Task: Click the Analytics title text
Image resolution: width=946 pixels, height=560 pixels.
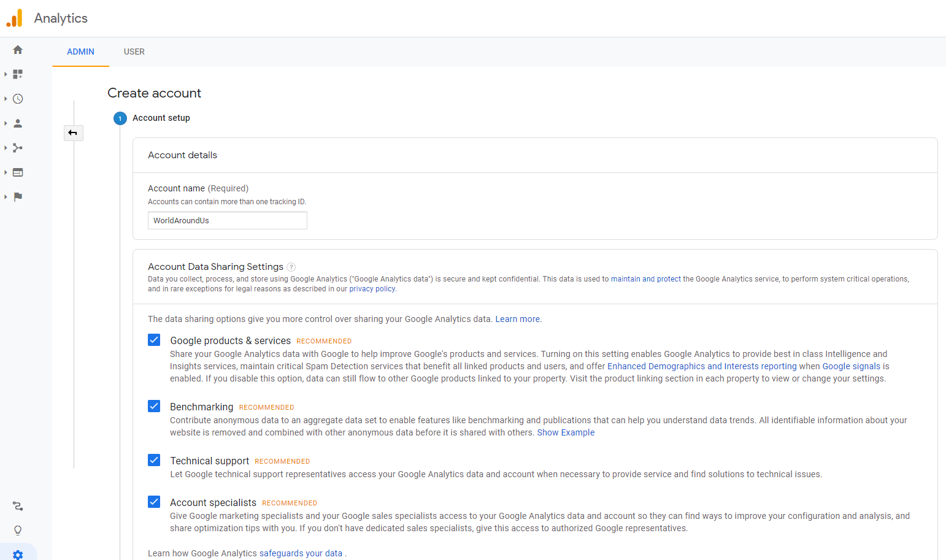Action: tap(61, 18)
